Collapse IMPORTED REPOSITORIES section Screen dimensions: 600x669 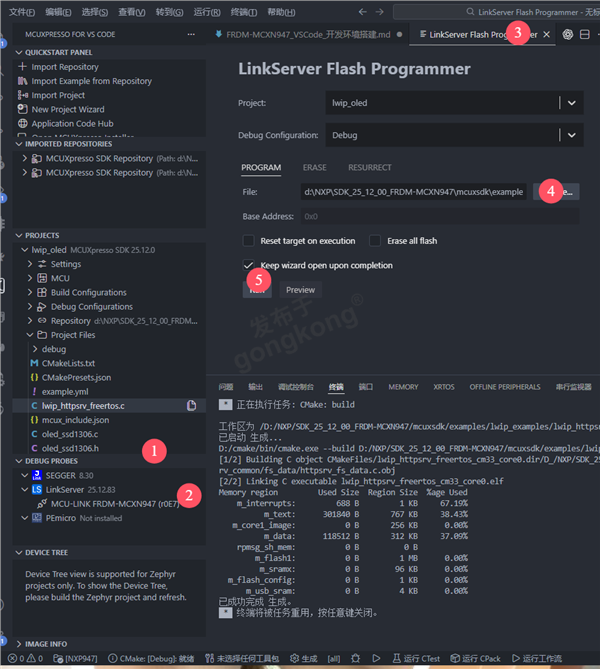[x=19, y=144]
